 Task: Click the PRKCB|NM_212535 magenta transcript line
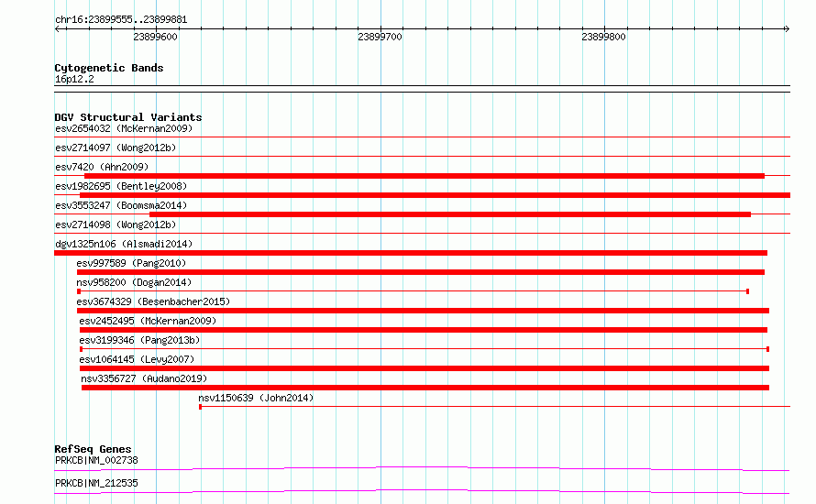coord(422,491)
